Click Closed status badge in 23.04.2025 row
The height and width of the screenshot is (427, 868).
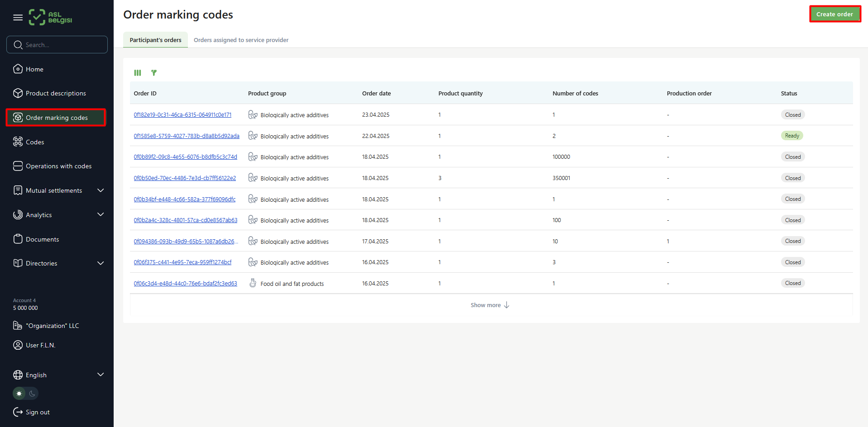[x=793, y=114]
